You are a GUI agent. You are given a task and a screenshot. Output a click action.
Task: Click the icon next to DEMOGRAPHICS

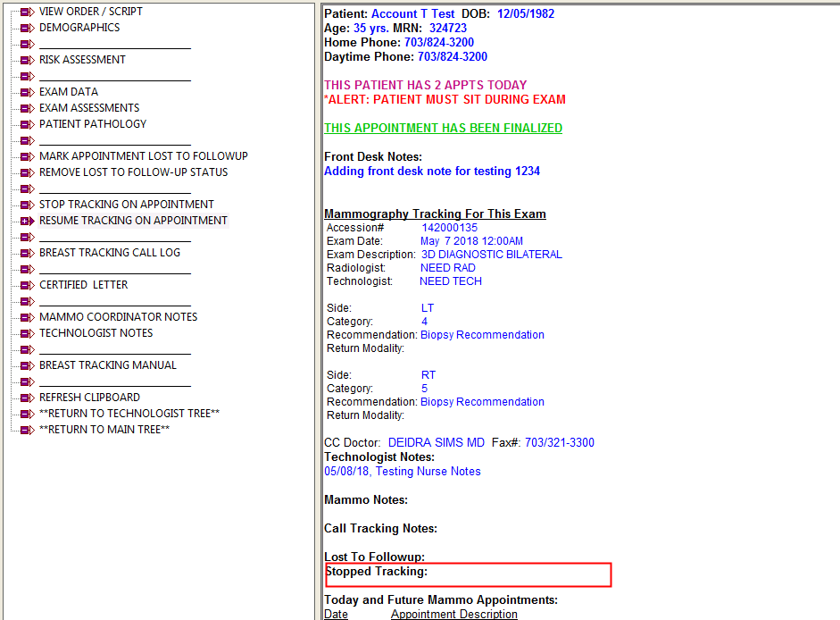coord(26,28)
